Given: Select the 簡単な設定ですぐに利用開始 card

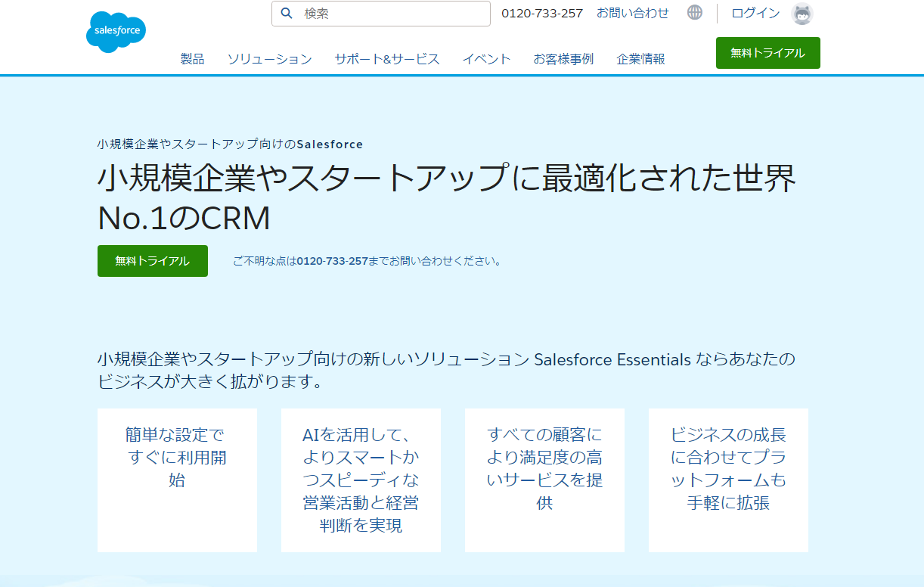Looking at the screenshot, I should coord(177,480).
